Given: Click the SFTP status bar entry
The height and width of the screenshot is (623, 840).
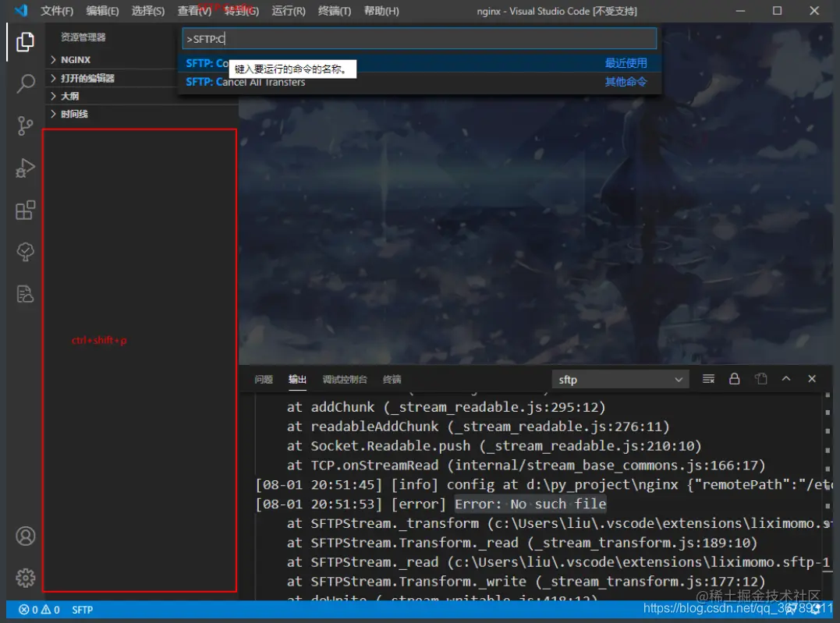Looking at the screenshot, I should click(83, 610).
